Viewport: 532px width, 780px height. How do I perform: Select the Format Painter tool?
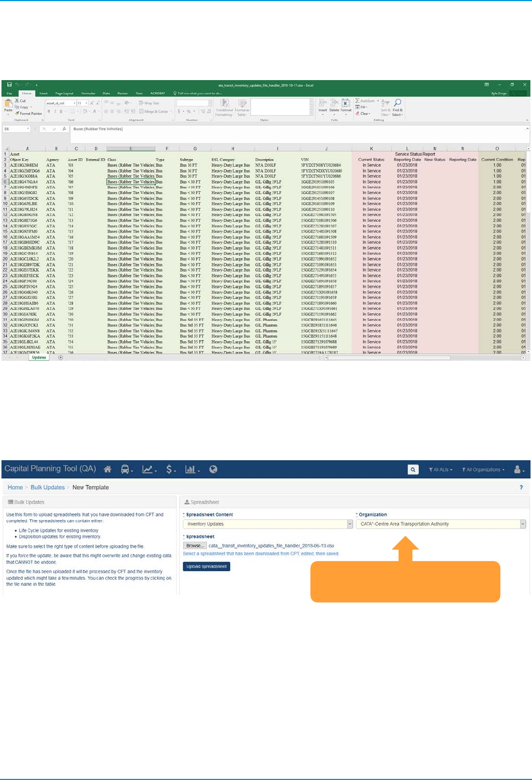29,114
